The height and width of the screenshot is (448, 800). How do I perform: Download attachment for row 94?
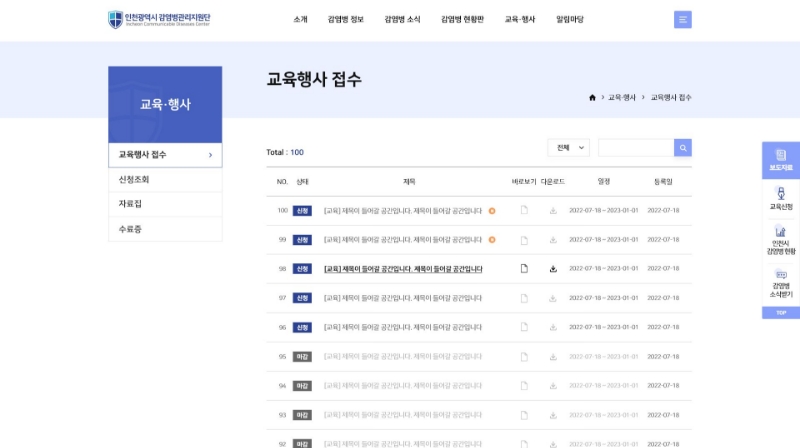coord(553,386)
